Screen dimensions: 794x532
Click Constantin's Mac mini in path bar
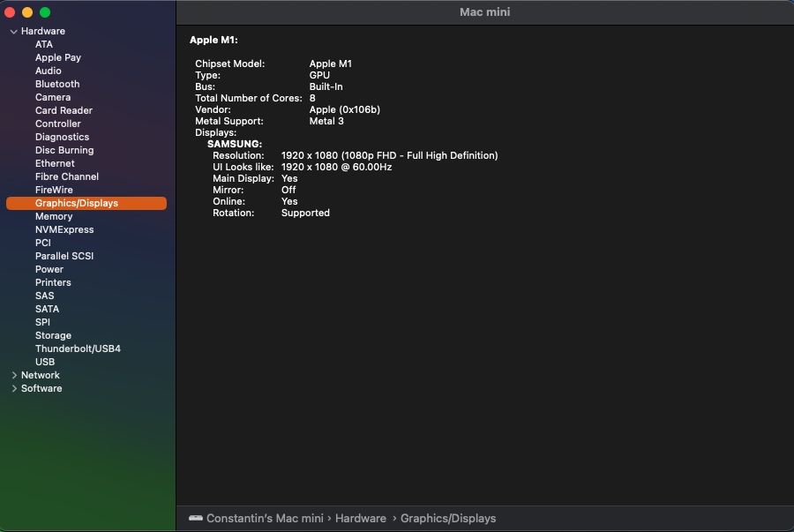point(265,519)
